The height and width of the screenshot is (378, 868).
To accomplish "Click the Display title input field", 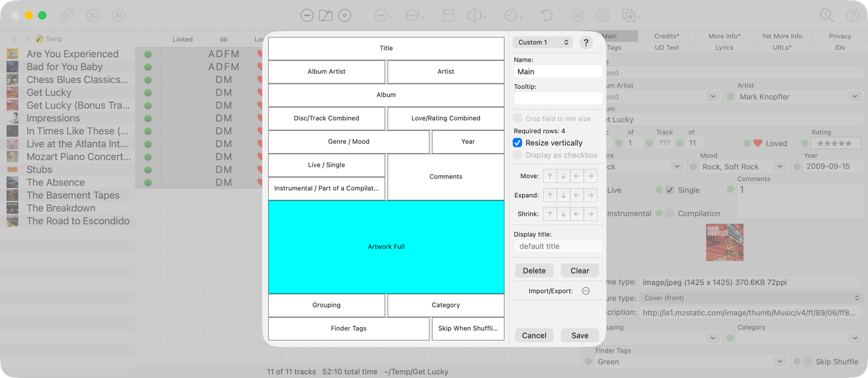I will 558,246.
